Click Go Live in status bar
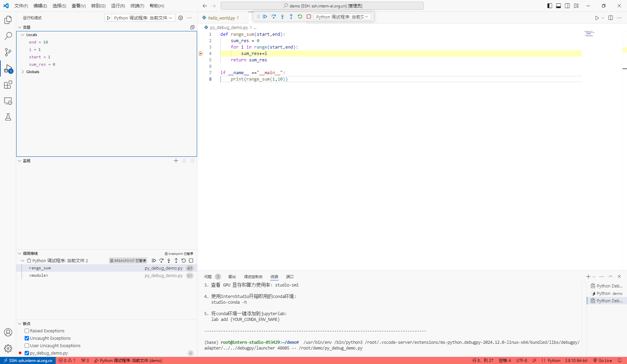The width and height of the screenshot is (627, 364). [x=603, y=360]
